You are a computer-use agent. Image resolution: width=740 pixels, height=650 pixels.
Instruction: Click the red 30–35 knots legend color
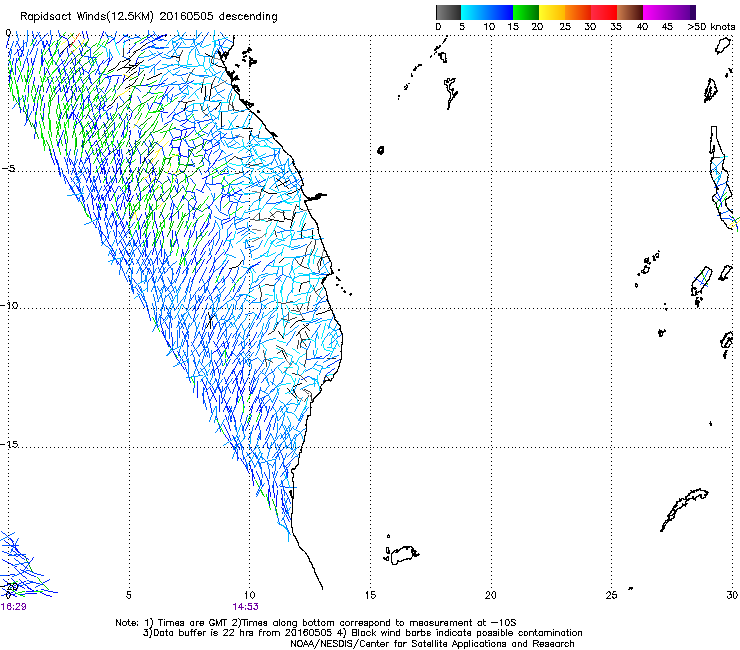[604, 12]
